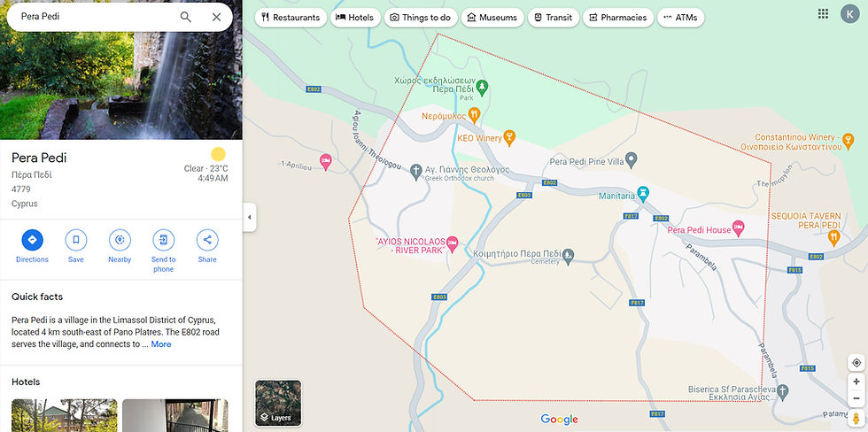Select Pera Pedi cemetery marker
This screenshot has width=868, height=432.
coord(568,255)
